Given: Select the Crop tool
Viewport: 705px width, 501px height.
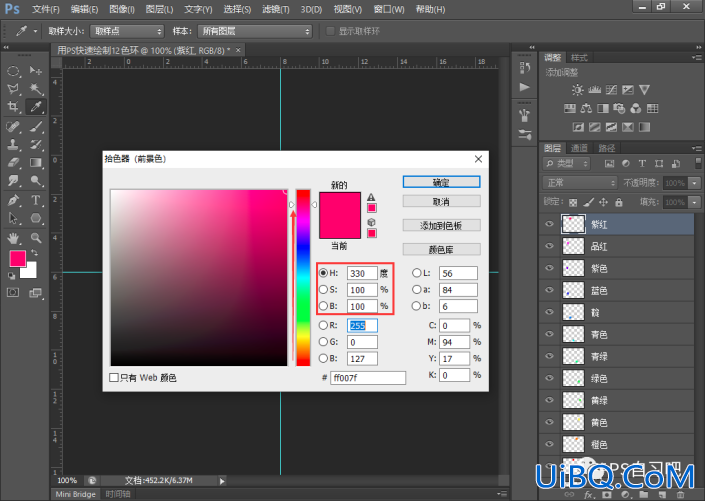Looking at the screenshot, I should point(13,107).
